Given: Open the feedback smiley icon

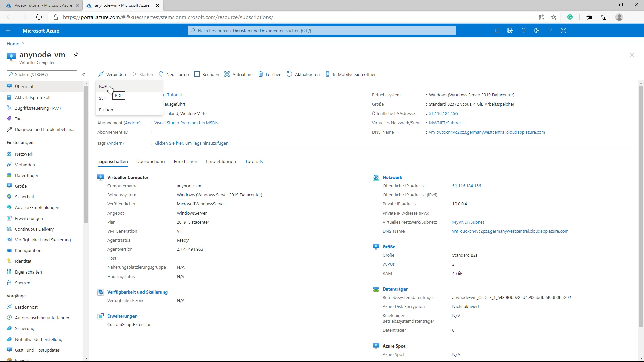Looking at the screenshot, I should point(563,31).
